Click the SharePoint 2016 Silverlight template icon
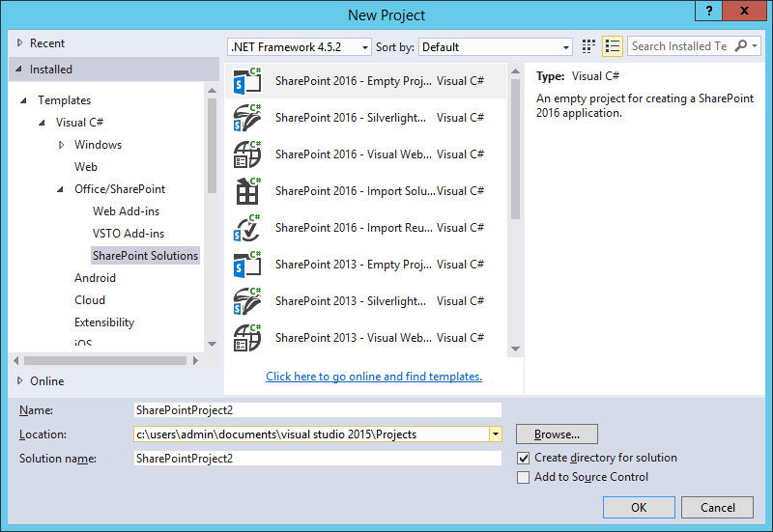 pos(247,118)
